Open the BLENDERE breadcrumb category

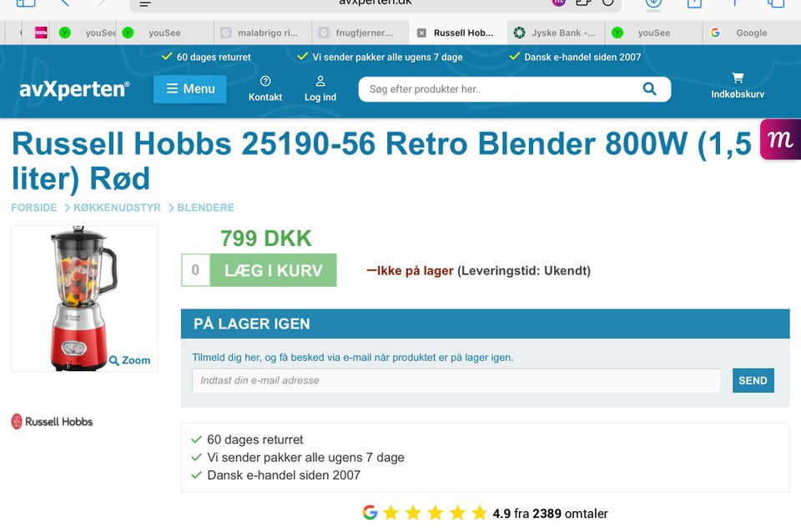(205, 208)
